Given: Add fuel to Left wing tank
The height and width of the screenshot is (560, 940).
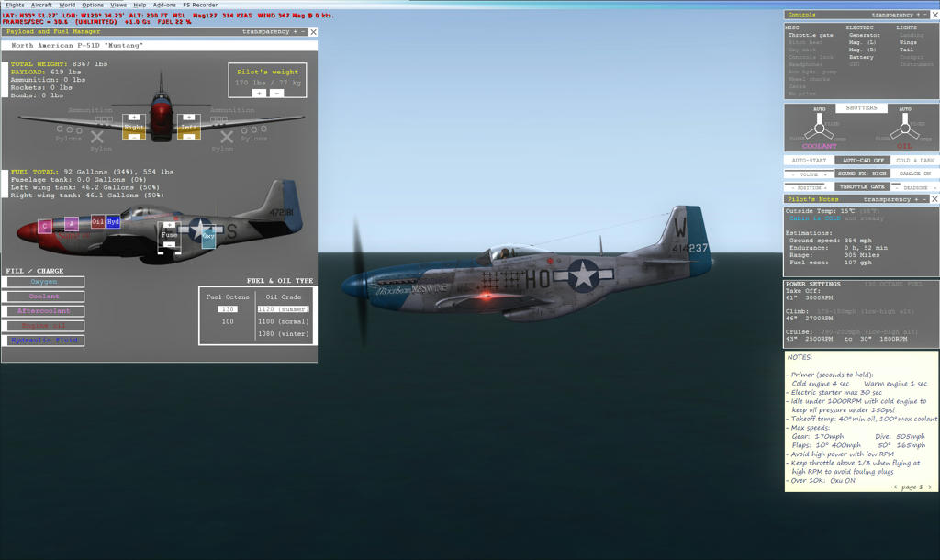Looking at the screenshot, I should tap(188, 117).
